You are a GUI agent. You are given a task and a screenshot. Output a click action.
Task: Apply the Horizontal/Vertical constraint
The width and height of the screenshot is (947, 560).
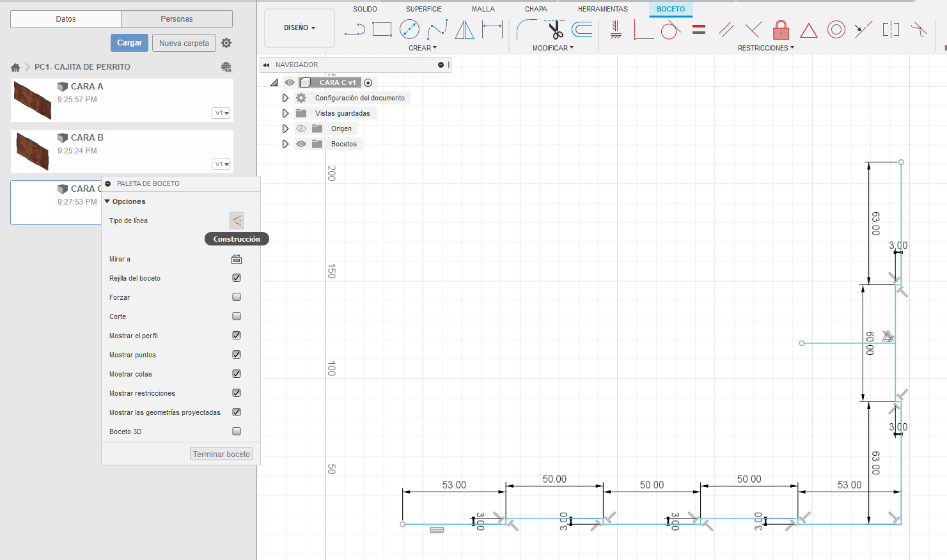click(x=616, y=29)
